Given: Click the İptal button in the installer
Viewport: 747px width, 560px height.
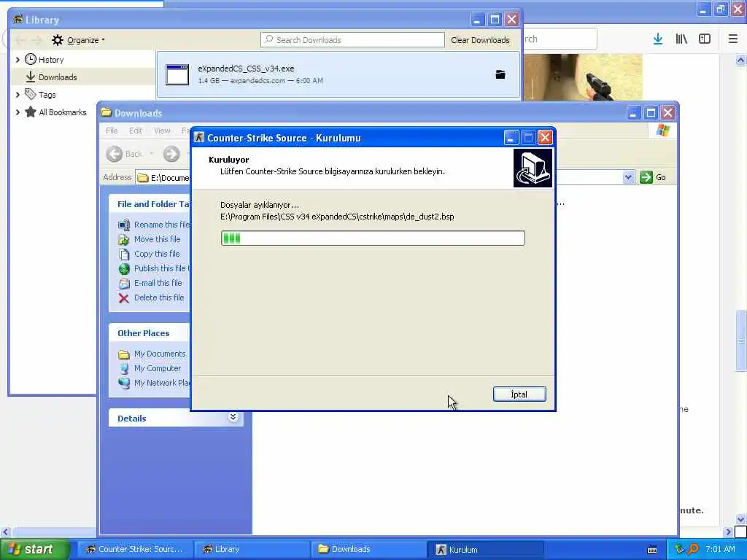Looking at the screenshot, I should 519,394.
